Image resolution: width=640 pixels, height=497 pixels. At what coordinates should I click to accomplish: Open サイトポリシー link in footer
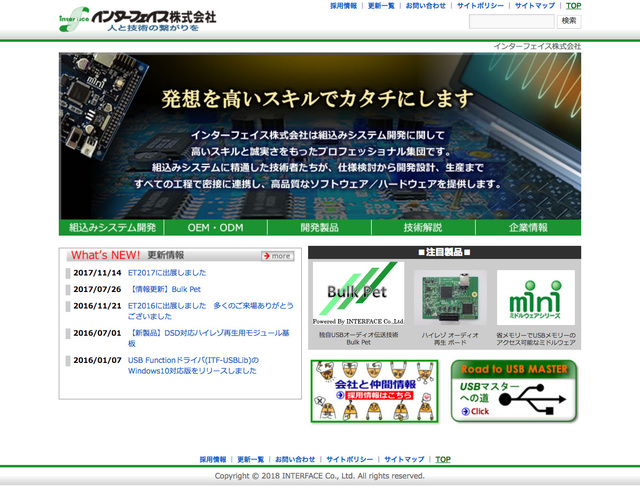(349, 459)
